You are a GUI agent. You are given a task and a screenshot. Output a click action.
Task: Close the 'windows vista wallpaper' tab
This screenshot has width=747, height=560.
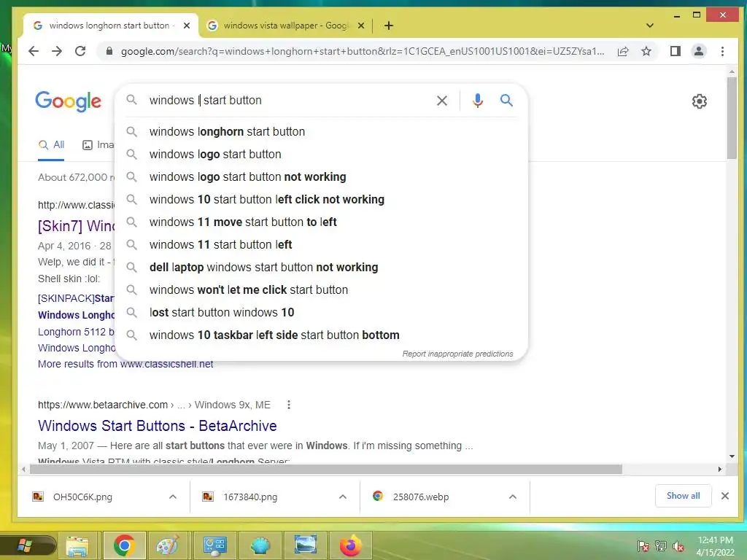coord(361,26)
